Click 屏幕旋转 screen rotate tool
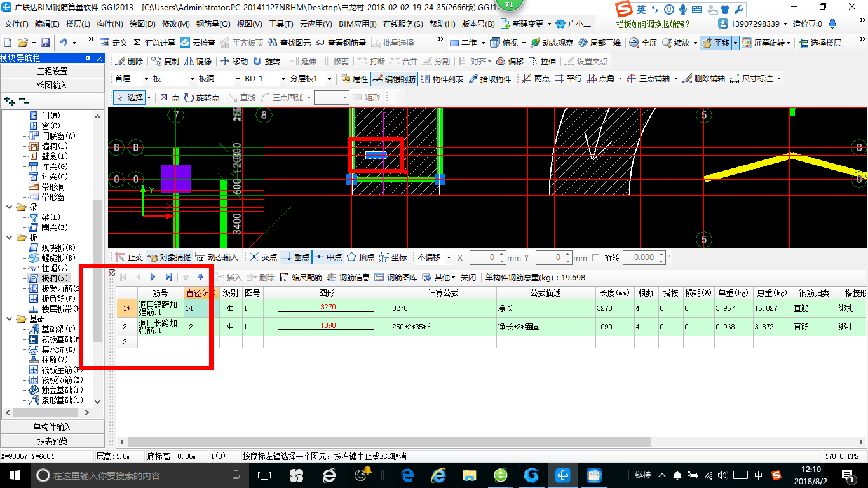The image size is (868, 488). (765, 43)
